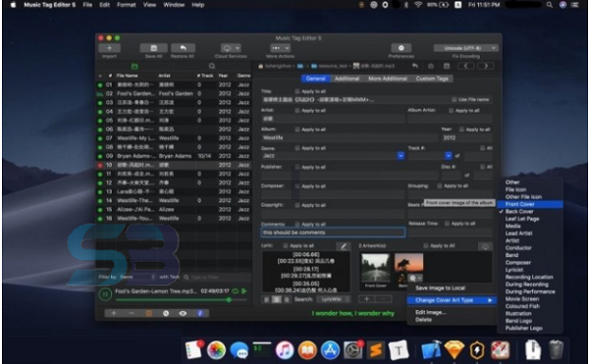
Task: Click the blue info icon in bottom toolbar
Action: click(x=200, y=313)
